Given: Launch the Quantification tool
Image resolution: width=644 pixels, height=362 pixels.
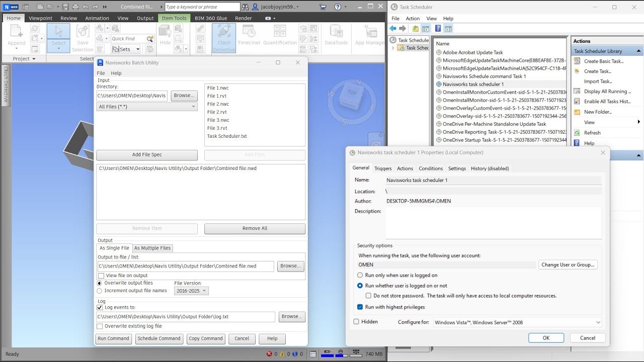Looking at the screenshot, I should [x=280, y=35].
